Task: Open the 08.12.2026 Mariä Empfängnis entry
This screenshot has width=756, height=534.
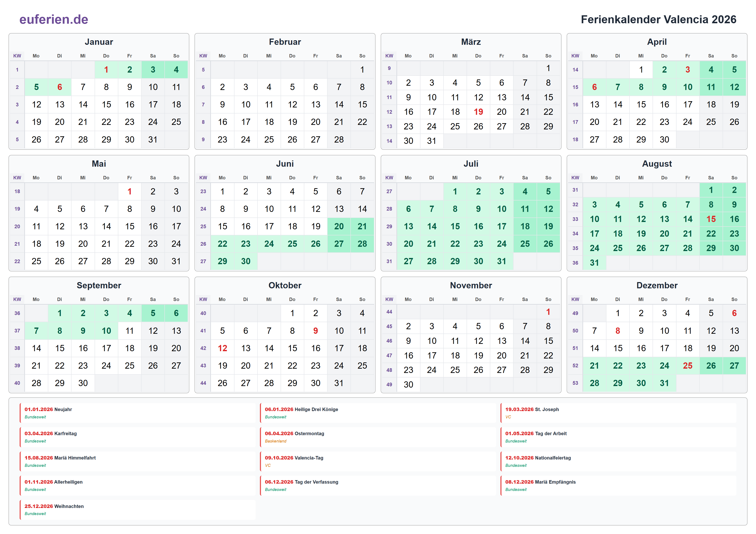Action: [618, 486]
